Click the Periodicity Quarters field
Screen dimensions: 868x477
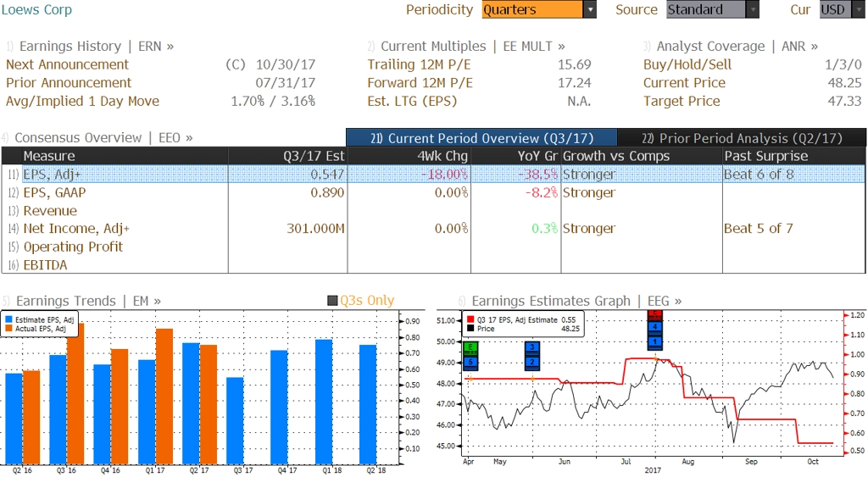532,9
